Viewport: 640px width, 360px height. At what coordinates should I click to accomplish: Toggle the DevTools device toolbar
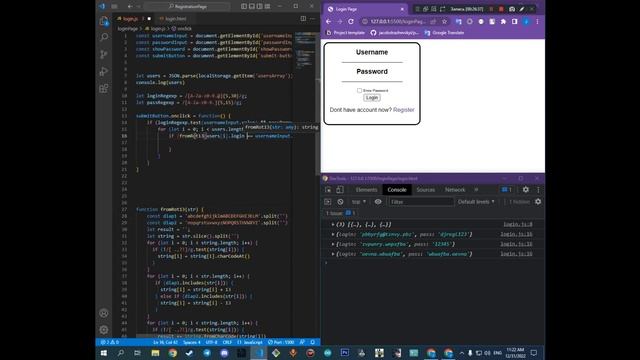[x=340, y=190]
